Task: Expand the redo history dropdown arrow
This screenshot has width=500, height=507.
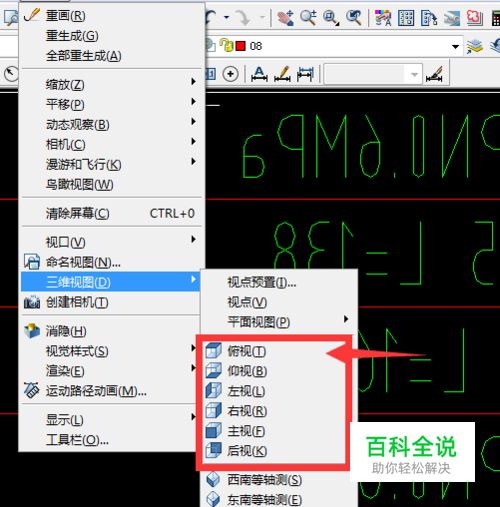Action: (x=262, y=17)
